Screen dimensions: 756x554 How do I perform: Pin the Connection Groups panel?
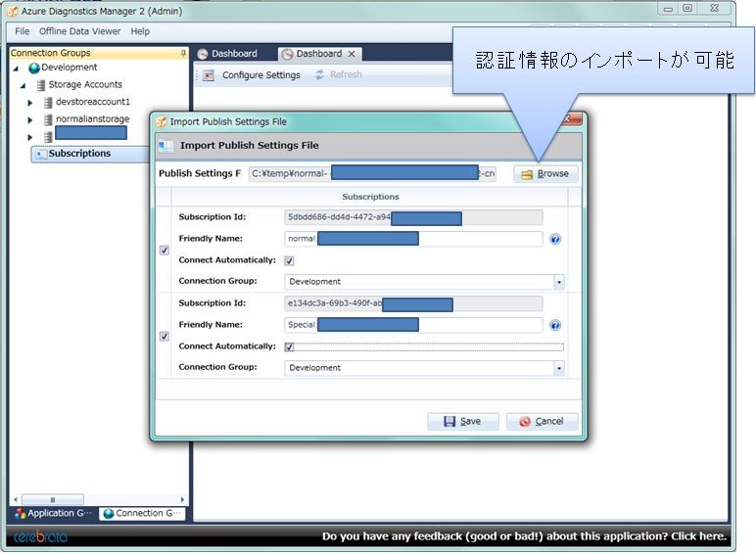click(x=183, y=53)
